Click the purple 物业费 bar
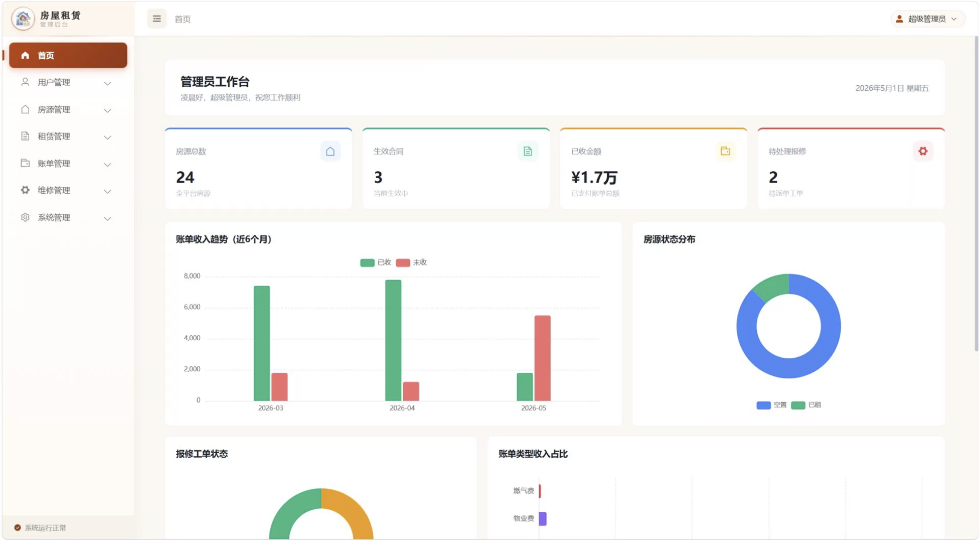 tap(543, 518)
